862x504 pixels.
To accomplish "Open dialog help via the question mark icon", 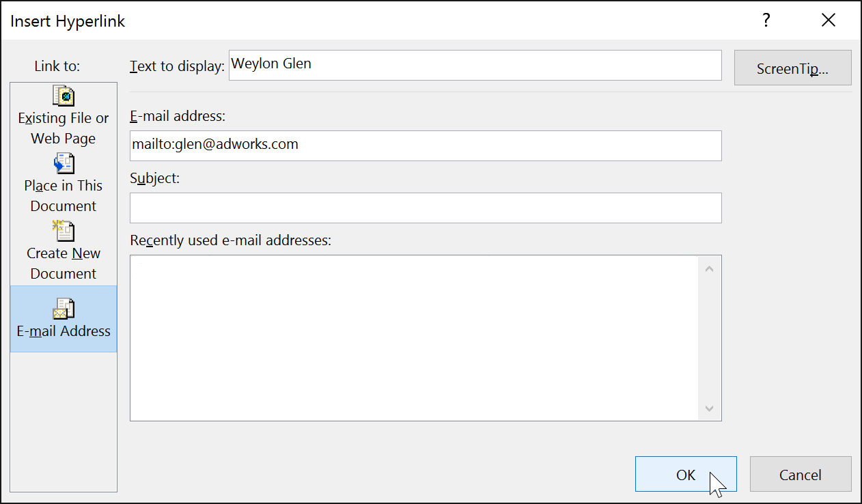I will [x=766, y=20].
